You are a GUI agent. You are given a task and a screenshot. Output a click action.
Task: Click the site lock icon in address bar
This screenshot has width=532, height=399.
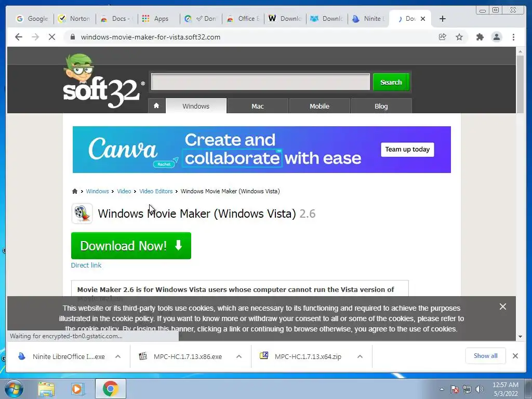coord(73,37)
